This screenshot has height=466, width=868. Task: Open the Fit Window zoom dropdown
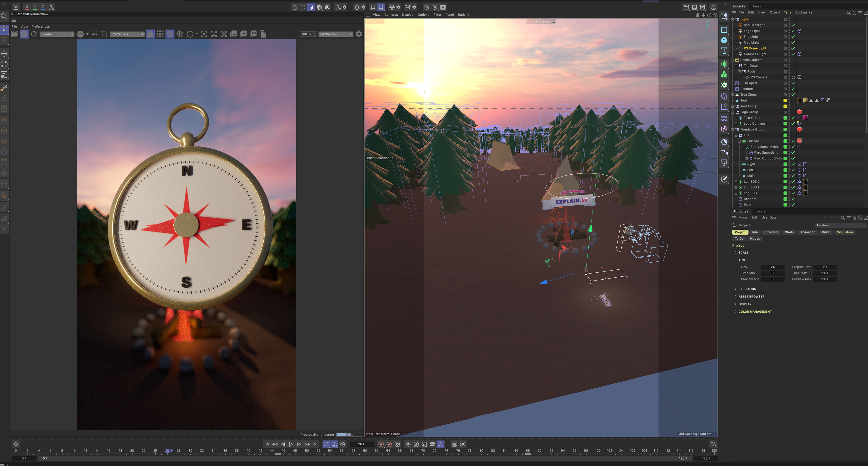(x=336, y=34)
